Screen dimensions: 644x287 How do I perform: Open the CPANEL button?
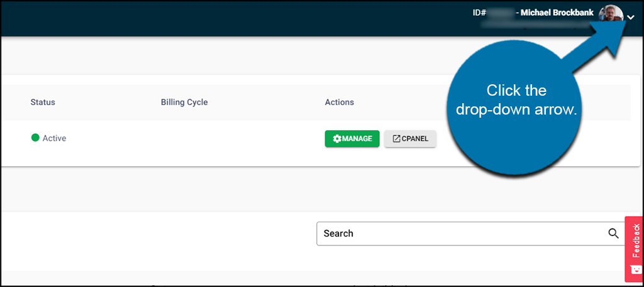410,138
